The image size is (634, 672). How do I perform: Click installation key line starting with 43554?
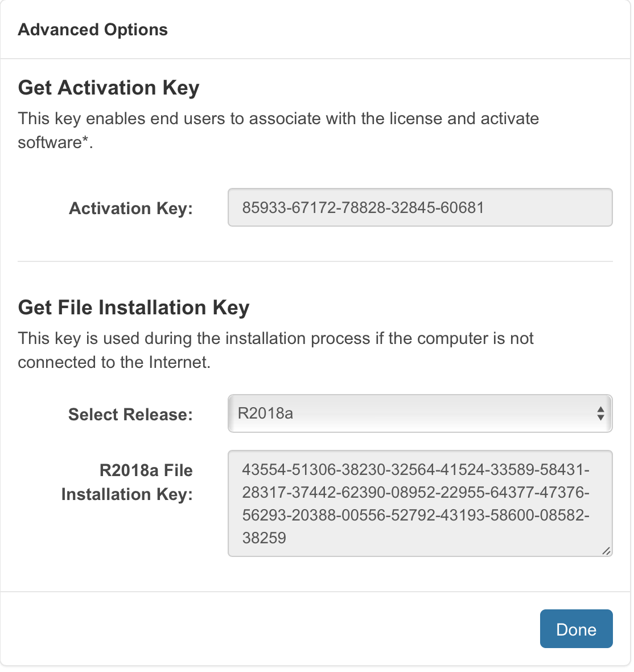tap(415, 470)
